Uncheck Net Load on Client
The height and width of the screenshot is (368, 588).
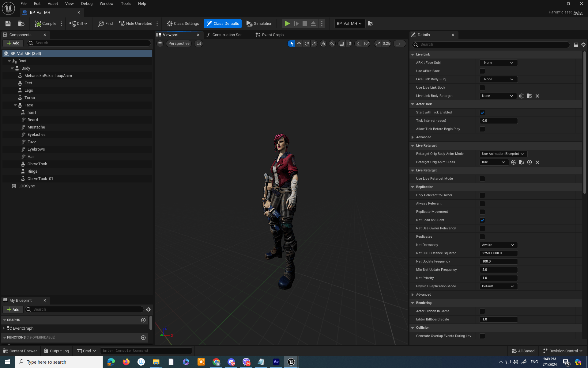pos(482,220)
